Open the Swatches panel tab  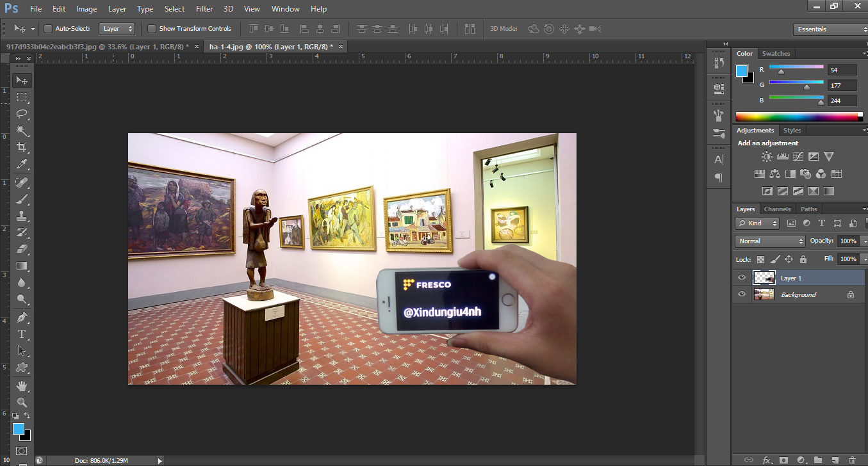click(776, 54)
